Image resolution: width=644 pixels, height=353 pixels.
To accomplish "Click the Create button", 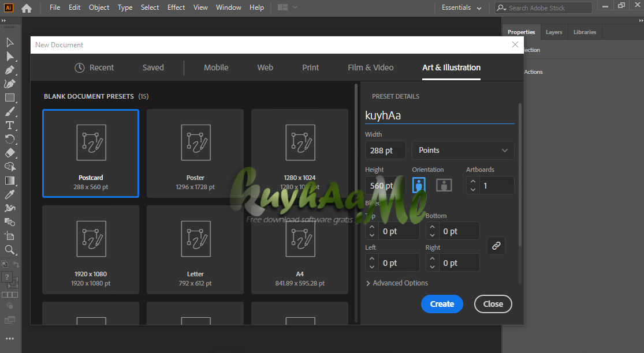I will [x=442, y=304].
